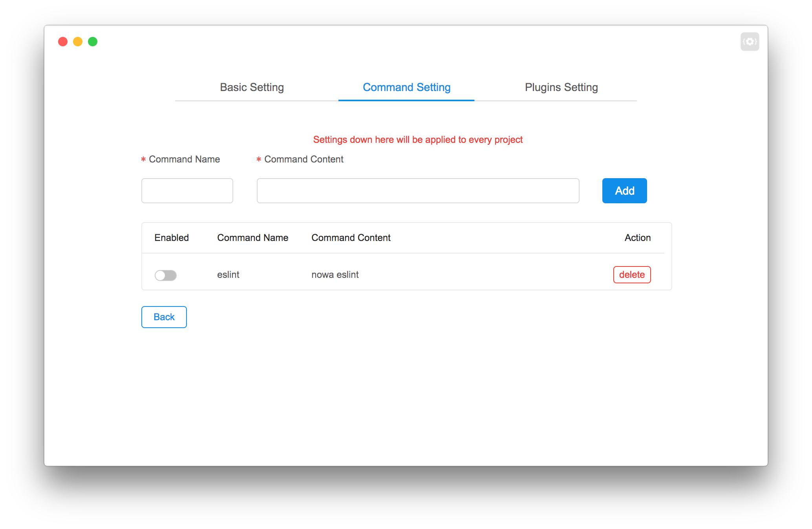Viewport: 812px width, 529px height.
Task: Click the Command Name table header
Action: tap(252, 238)
